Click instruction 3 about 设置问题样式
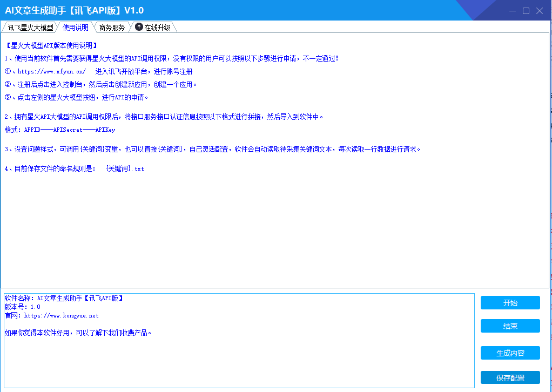The height and width of the screenshot is (392, 552). [213, 149]
